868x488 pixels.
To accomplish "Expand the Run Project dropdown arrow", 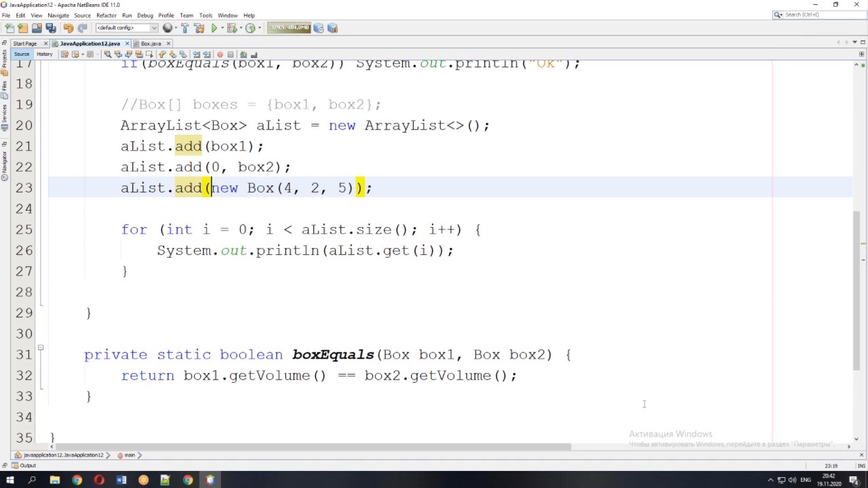I will (222, 28).
